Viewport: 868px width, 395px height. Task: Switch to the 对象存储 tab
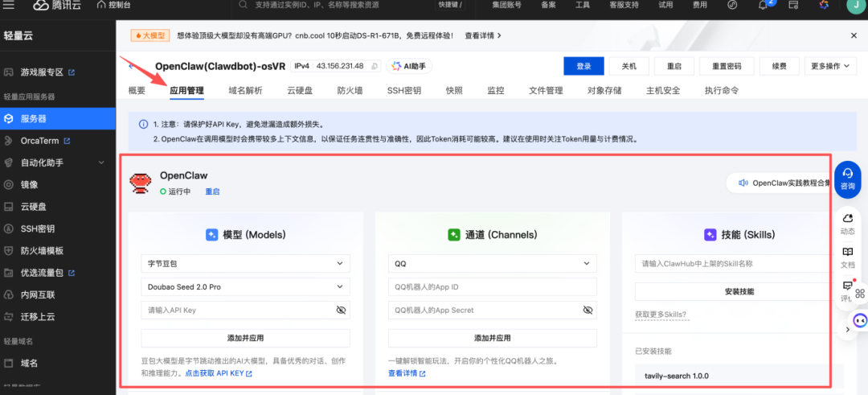[x=604, y=90]
